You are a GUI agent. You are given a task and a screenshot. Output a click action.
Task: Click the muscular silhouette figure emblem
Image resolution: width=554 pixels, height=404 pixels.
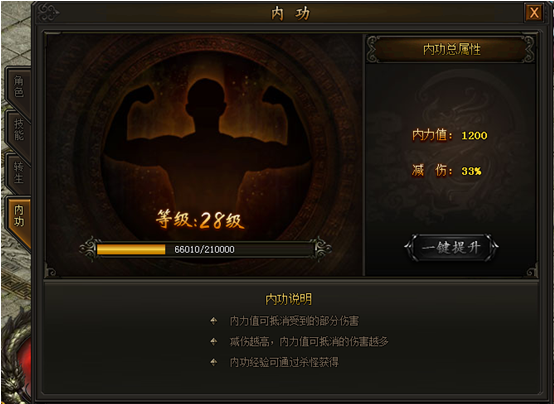(x=207, y=141)
